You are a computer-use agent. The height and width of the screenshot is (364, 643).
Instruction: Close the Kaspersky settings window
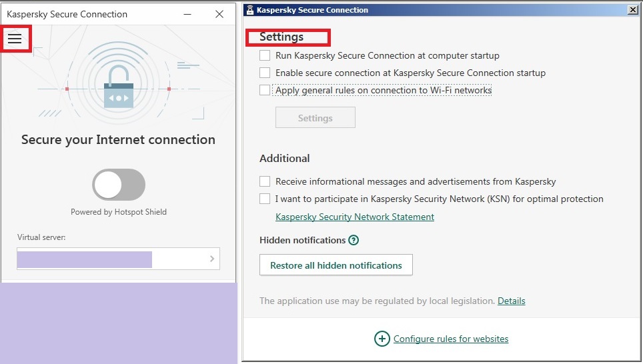(633, 9)
